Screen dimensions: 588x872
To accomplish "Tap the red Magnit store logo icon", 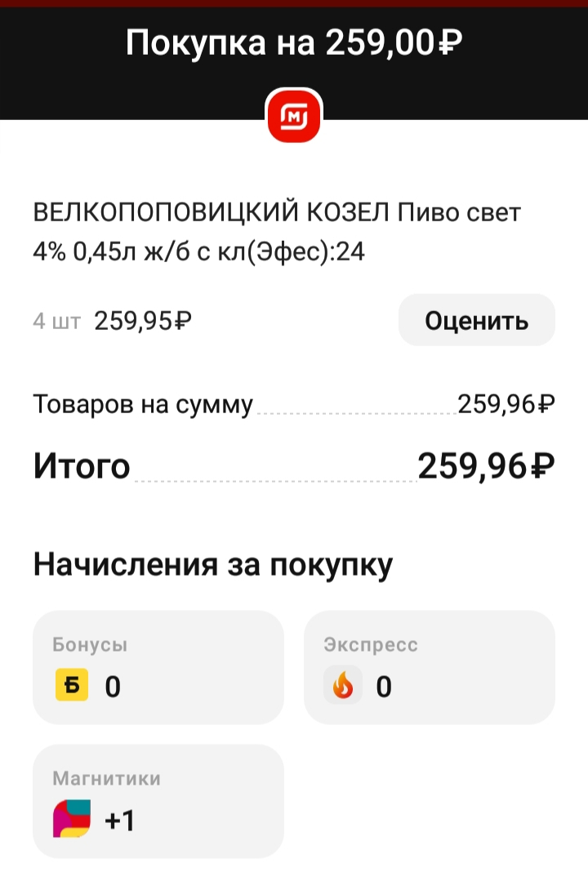I will (x=294, y=115).
